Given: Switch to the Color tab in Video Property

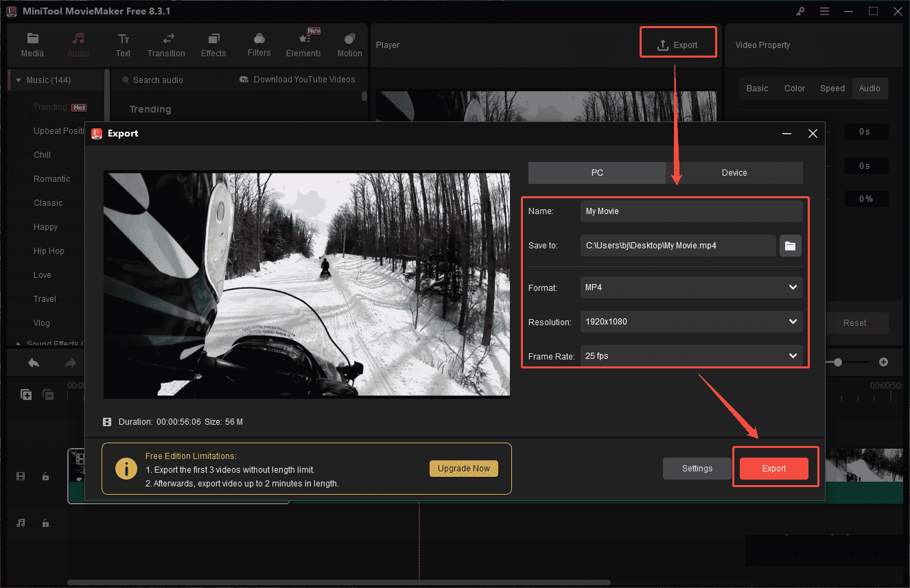Looking at the screenshot, I should click(x=794, y=88).
